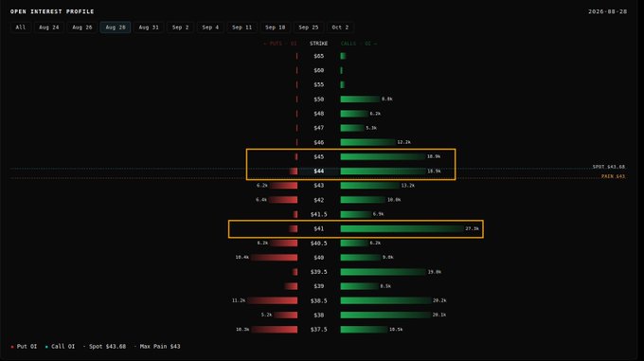
Task: Click the 11.2k put value label
Action: click(x=239, y=300)
